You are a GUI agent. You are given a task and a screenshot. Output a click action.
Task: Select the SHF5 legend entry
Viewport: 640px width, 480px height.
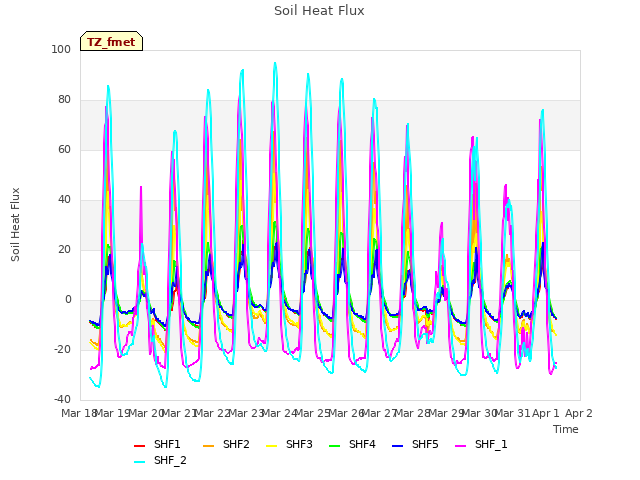[x=415, y=444]
